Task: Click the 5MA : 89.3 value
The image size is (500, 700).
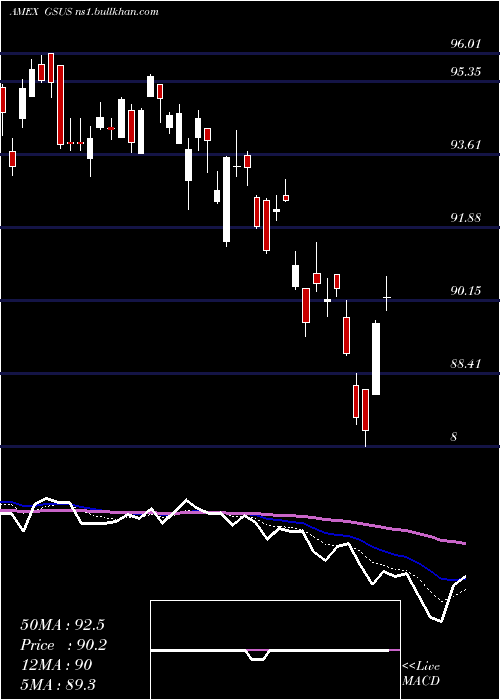Action: [58, 685]
